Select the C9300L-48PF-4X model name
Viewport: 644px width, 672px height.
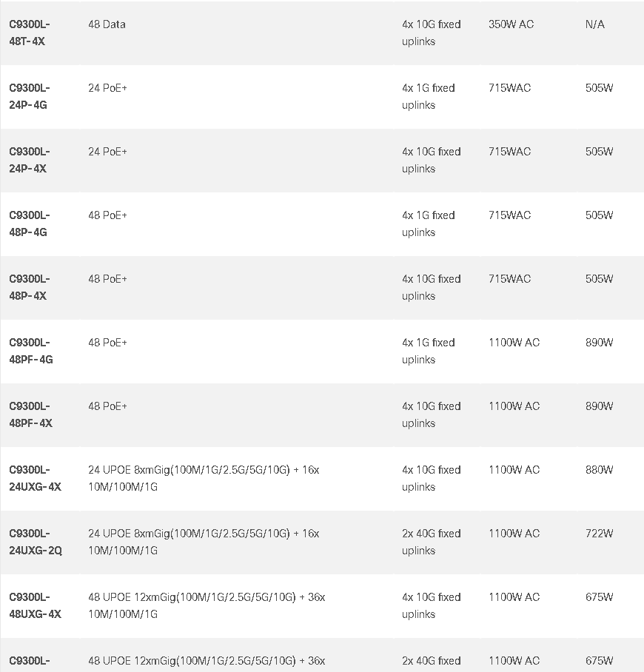31,415
